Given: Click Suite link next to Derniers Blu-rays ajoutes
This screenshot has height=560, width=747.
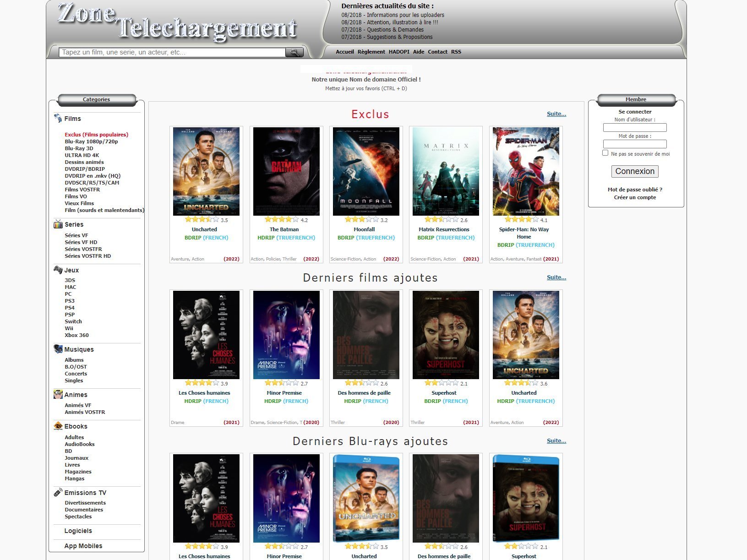Looking at the screenshot, I should coord(556,441).
